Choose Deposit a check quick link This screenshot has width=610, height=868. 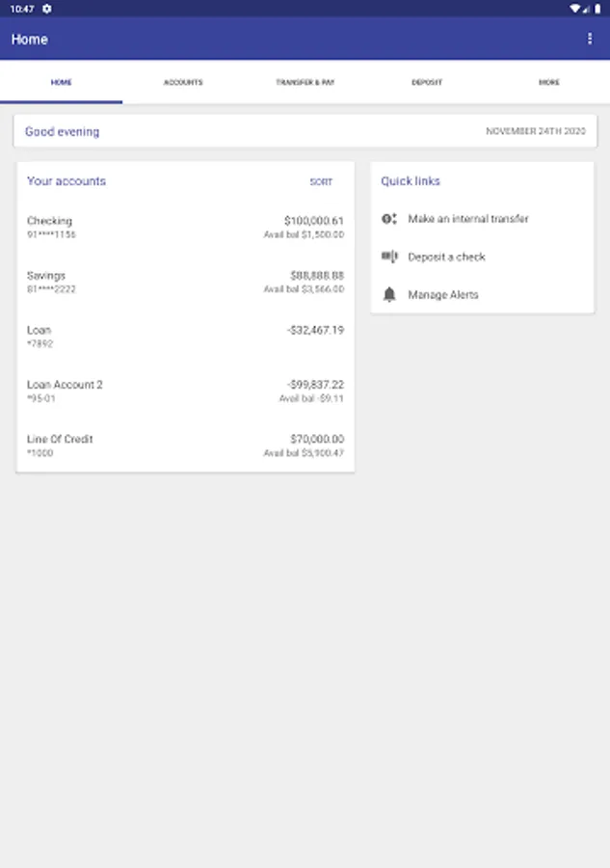coord(446,258)
